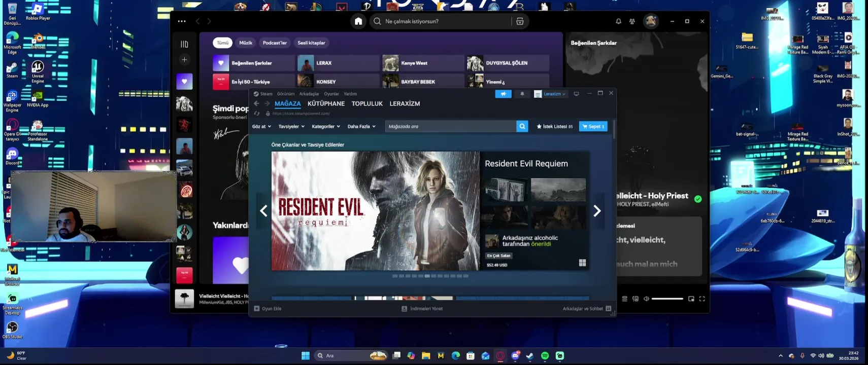Open Steam notifications bell
The image size is (868, 365).
(x=522, y=94)
